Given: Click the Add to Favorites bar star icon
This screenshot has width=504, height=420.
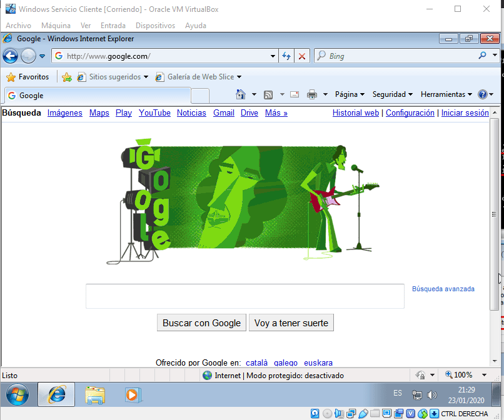Looking at the screenshot, I should point(67,77).
